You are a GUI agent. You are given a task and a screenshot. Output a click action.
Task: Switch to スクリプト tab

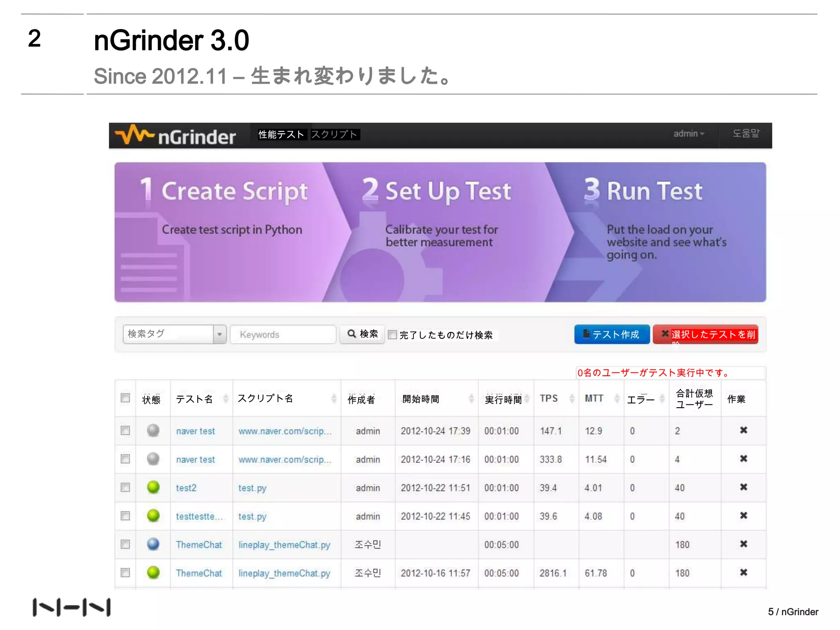pyautogui.click(x=334, y=135)
